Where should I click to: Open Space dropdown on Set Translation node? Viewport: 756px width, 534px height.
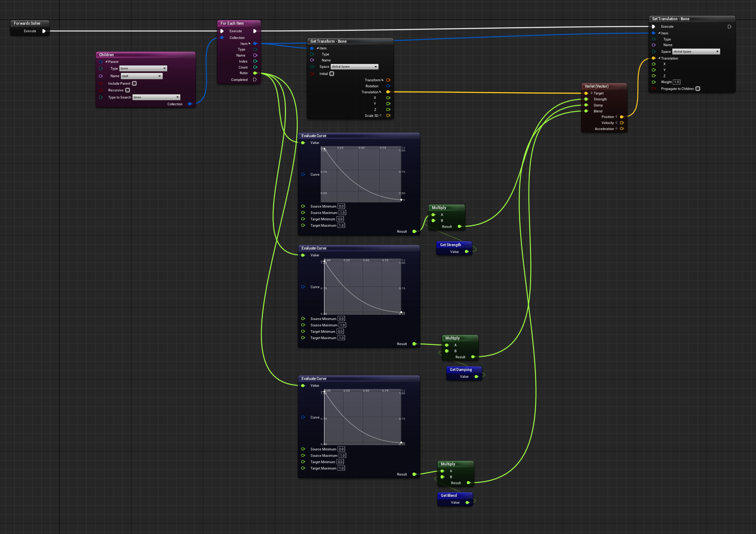[696, 51]
